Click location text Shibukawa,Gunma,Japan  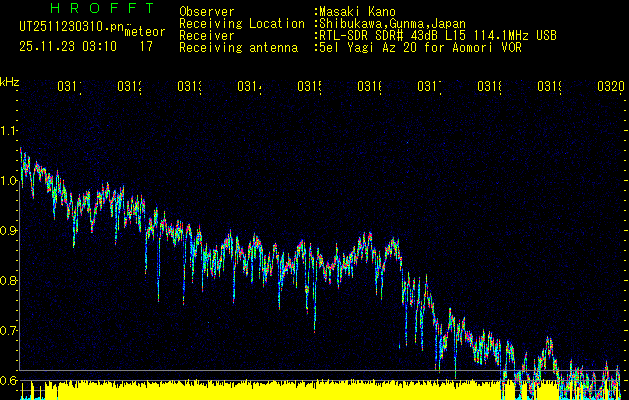[x=392, y=24]
